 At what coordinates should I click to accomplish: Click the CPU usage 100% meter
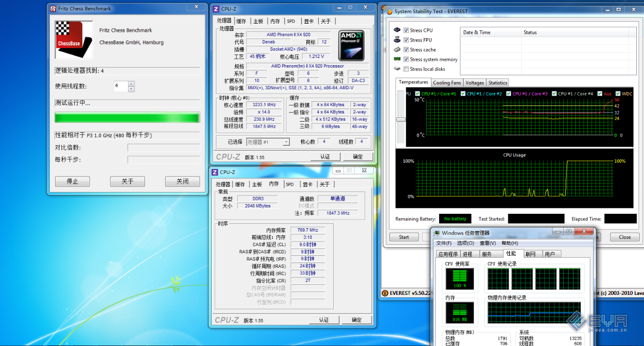point(460,279)
